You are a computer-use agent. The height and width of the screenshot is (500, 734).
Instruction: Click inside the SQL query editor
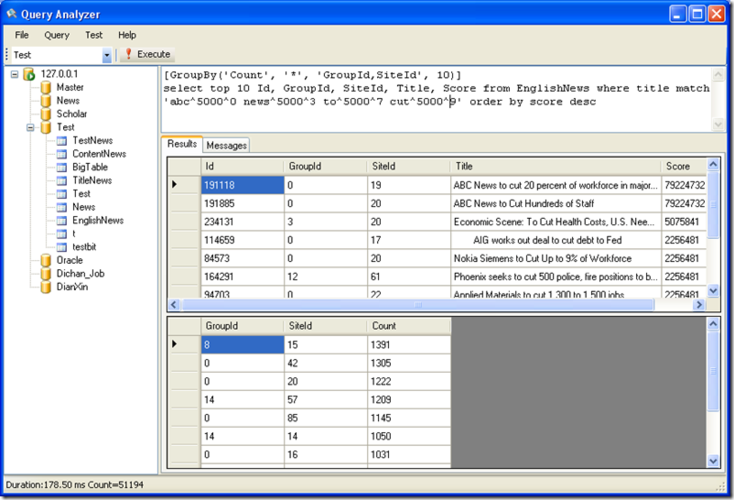point(436,99)
